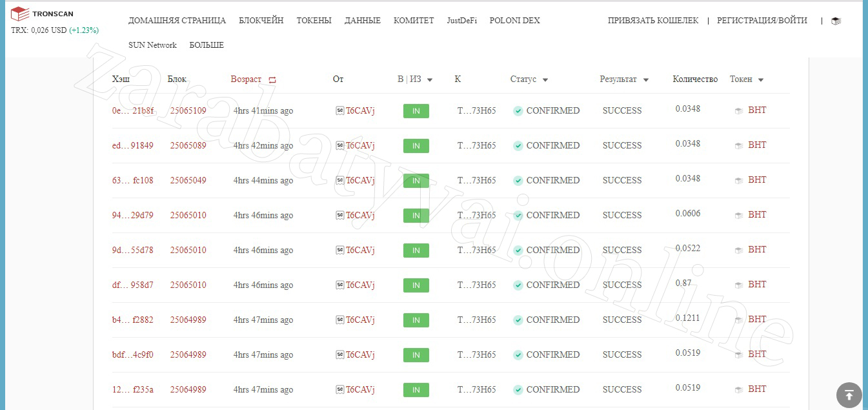The image size is (868, 410).
Task: Click ПРИВЯЗАТЬ КОШЕЛЕК link
Action: click(653, 21)
